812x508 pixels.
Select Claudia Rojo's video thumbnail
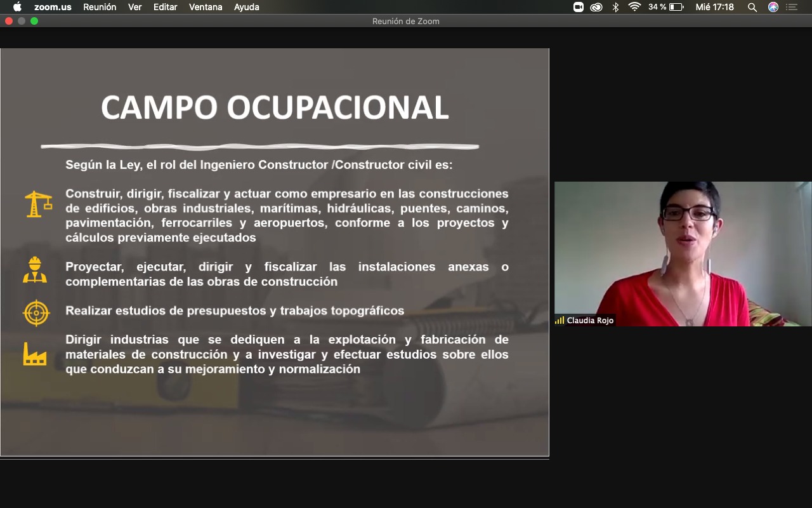(683, 254)
